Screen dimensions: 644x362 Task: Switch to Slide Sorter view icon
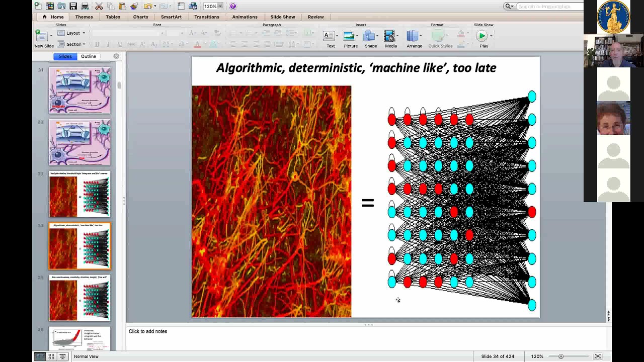tap(51, 356)
